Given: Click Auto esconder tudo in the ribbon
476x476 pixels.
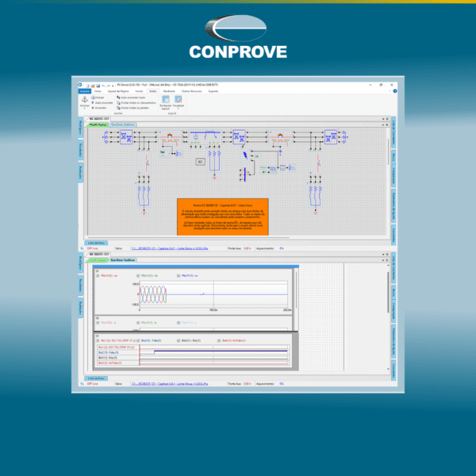Looking at the screenshot, I should (x=131, y=98).
